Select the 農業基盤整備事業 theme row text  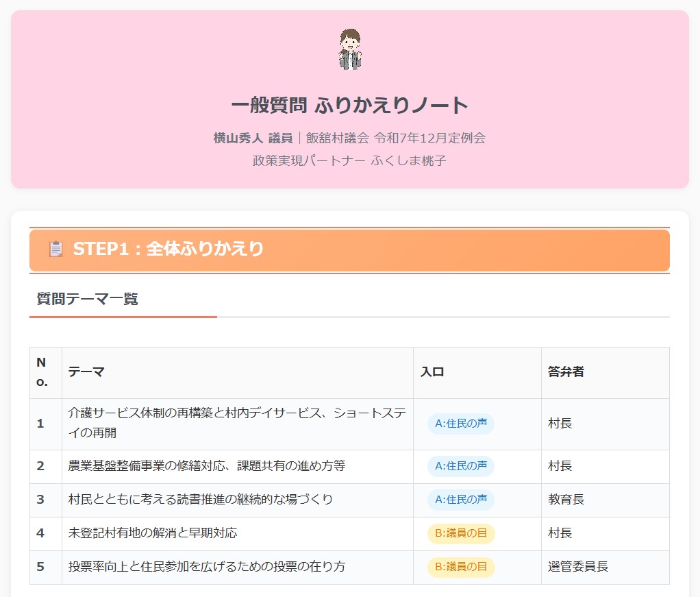tap(207, 466)
